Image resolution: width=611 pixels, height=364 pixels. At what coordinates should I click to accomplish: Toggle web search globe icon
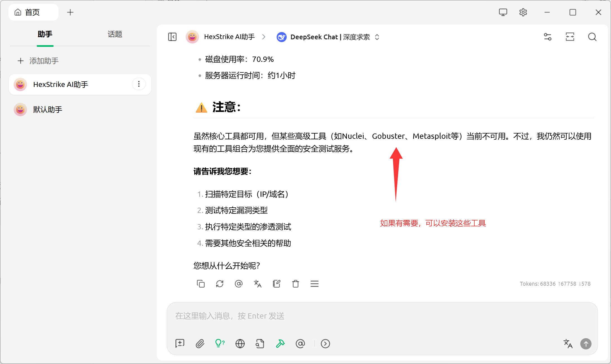pyautogui.click(x=240, y=344)
